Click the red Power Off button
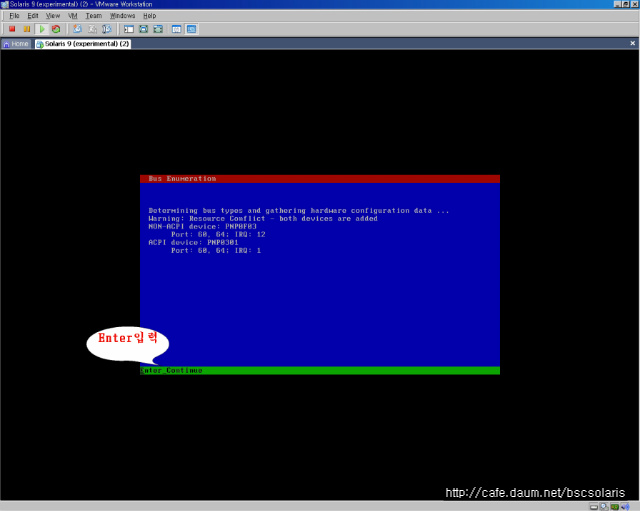640x511 pixels. pyautogui.click(x=12, y=29)
